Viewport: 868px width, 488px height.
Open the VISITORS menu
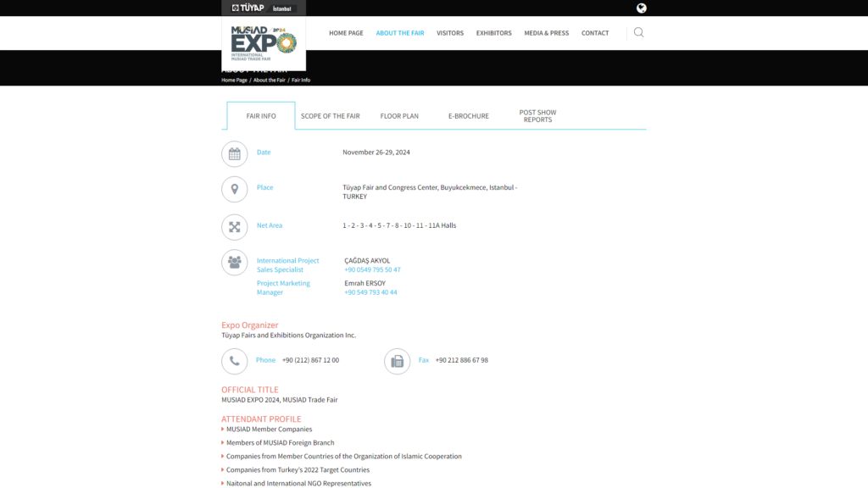450,33
